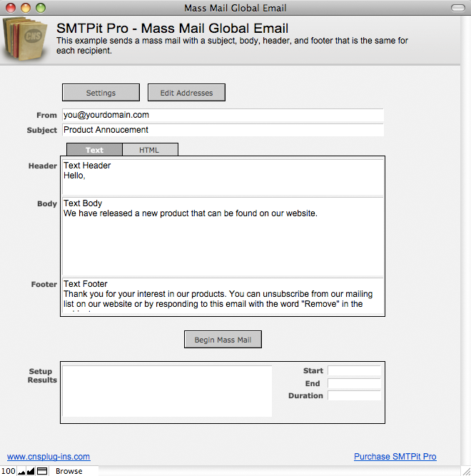Screen dimensions: 471x476
Task: Click Begin Mass Mail button
Action: point(223,340)
